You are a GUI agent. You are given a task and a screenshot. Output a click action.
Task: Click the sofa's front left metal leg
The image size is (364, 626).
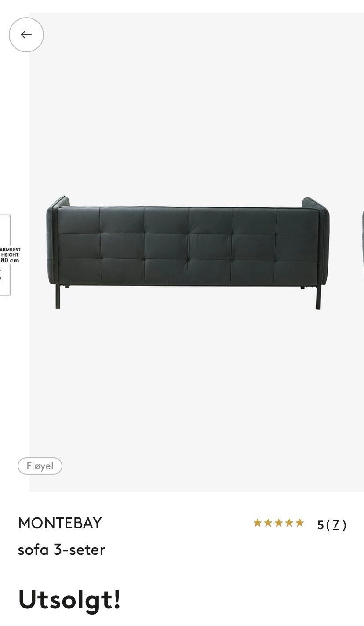tap(58, 296)
